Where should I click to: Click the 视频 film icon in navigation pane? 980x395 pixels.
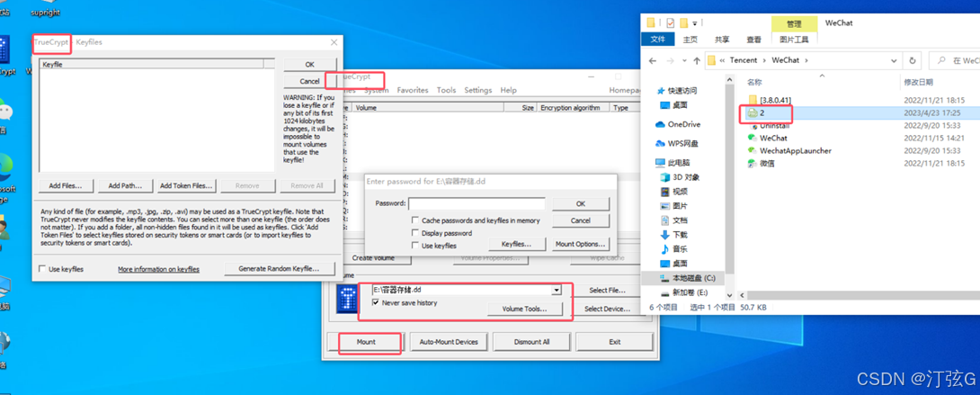point(665,192)
